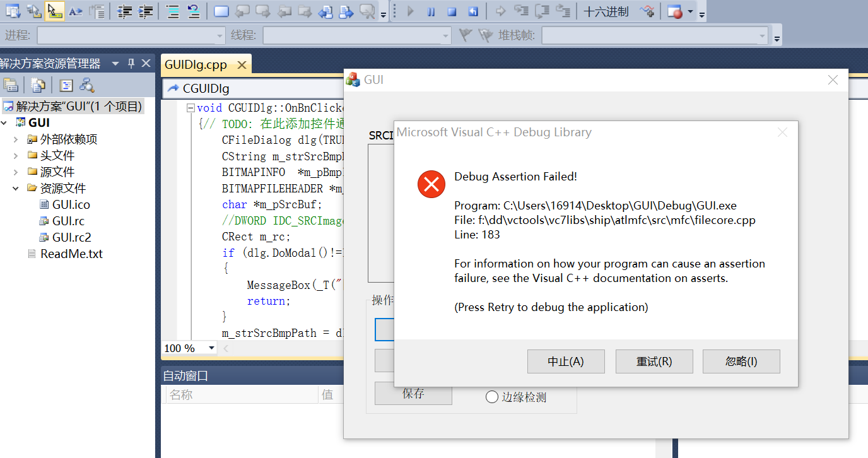868x458 pixels.
Task: Stop debugging with the square button
Action: (452, 11)
